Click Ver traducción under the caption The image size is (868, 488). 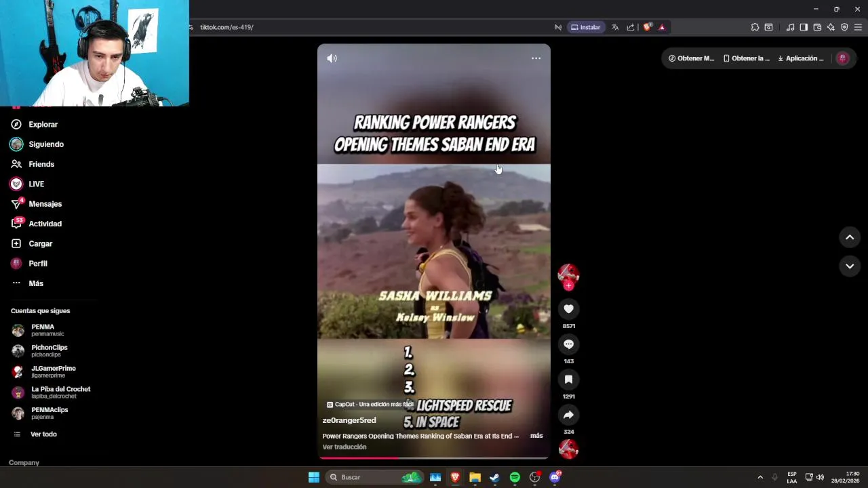point(344,447)
